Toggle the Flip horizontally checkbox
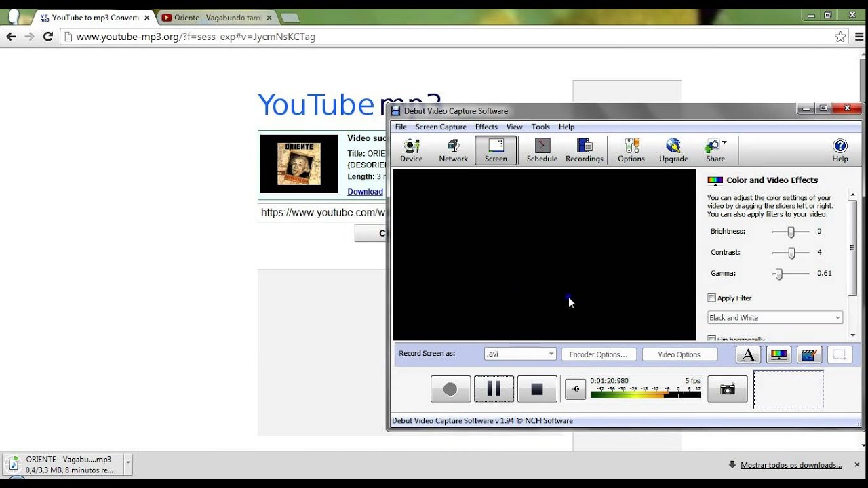The height and width of the screenshot is (488, 868). (x=711, y=339)
